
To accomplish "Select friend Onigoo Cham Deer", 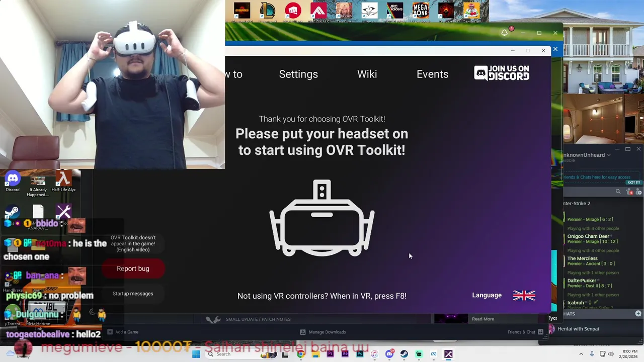I will tap(593, 239).
